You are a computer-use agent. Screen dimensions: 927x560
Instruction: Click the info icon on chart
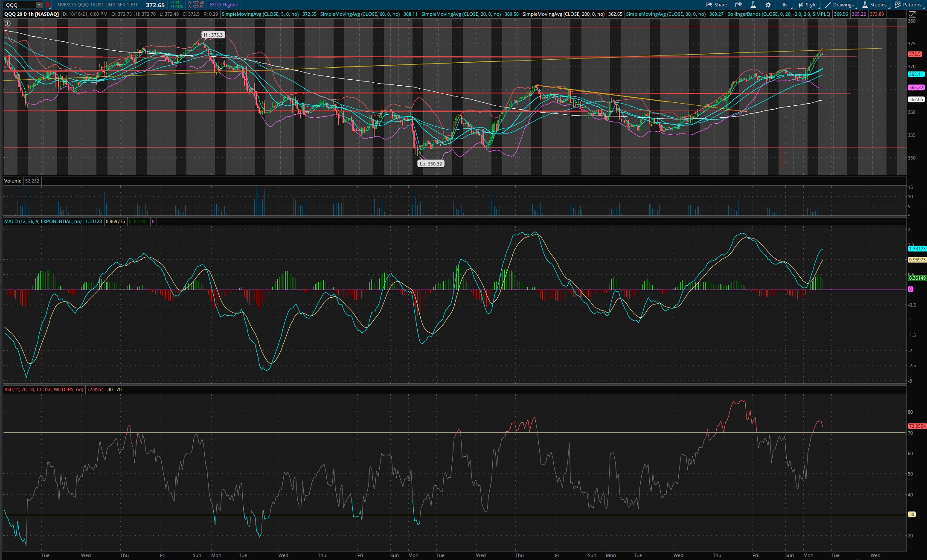click(7, 23)
